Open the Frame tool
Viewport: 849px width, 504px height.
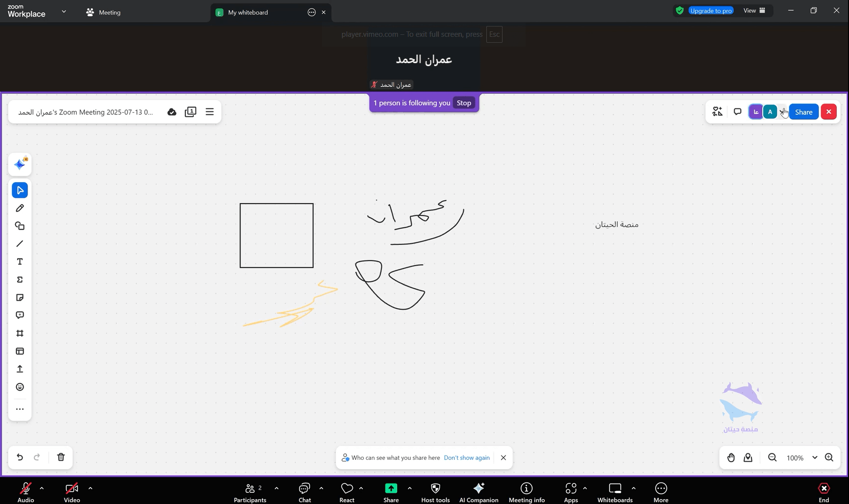tap(20, 333)
